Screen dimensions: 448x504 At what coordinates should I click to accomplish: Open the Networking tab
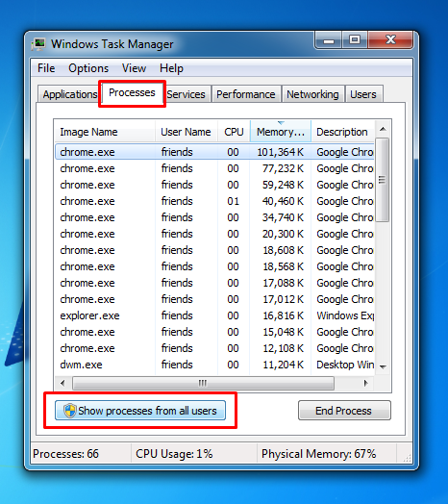[312, 94]
